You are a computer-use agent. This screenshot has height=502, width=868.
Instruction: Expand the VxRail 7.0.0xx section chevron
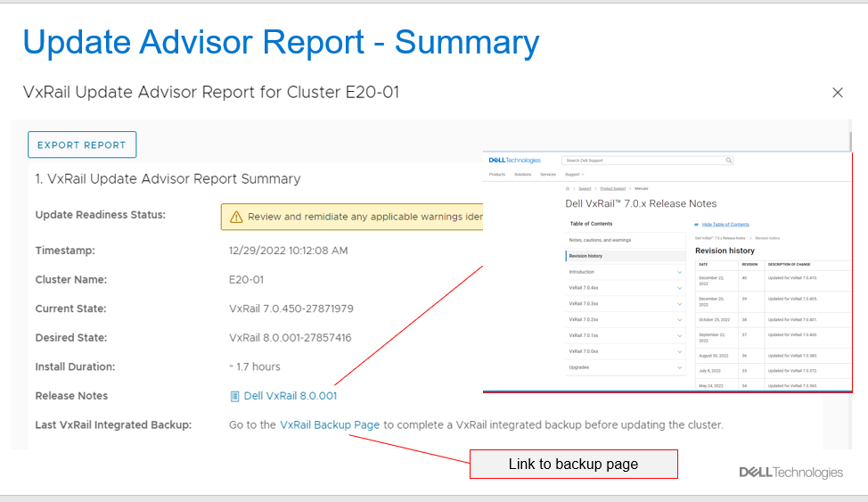[x=680, y=351]
